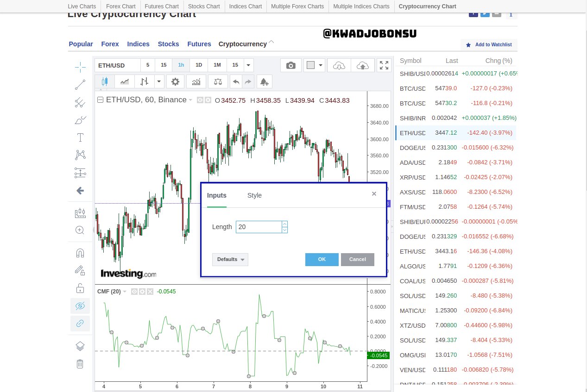
Task: Open Multiple Forex Charts link
Action: tap(297, 6)
